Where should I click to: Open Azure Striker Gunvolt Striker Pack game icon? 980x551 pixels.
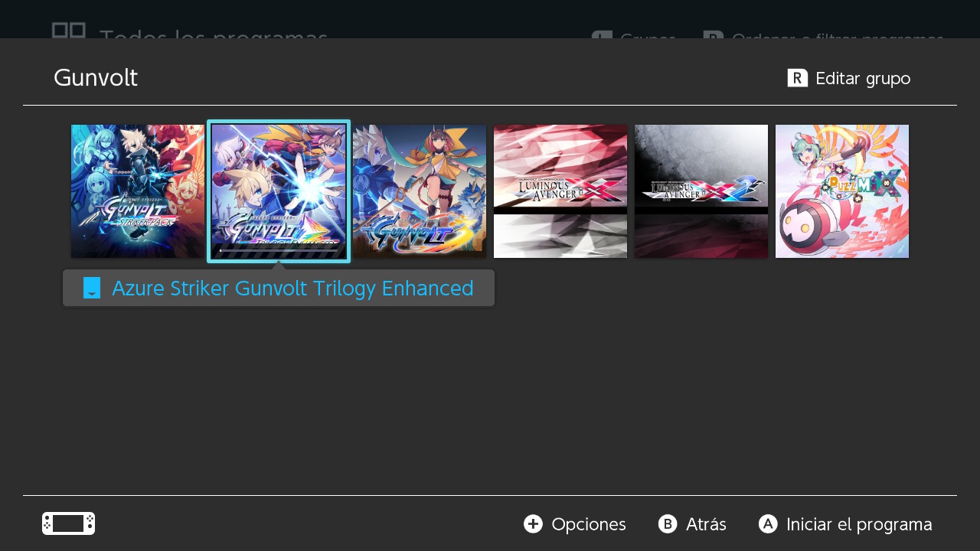coord(138,191)
